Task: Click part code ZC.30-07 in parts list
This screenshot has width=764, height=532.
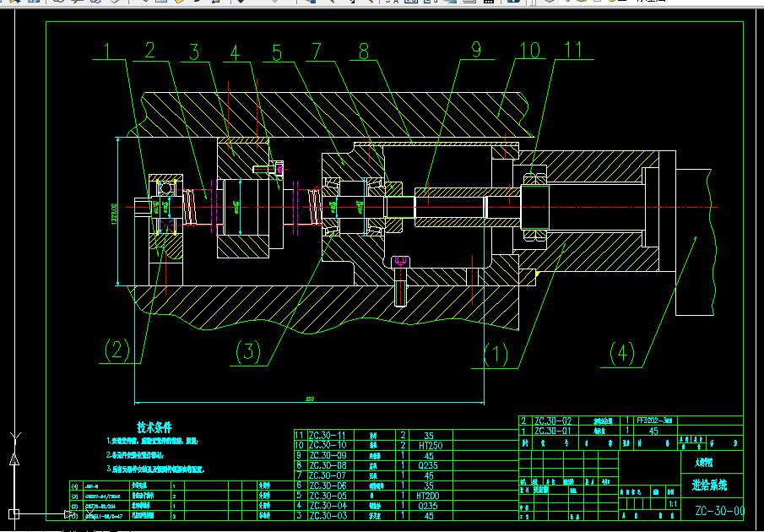Action: pos(328,475)
